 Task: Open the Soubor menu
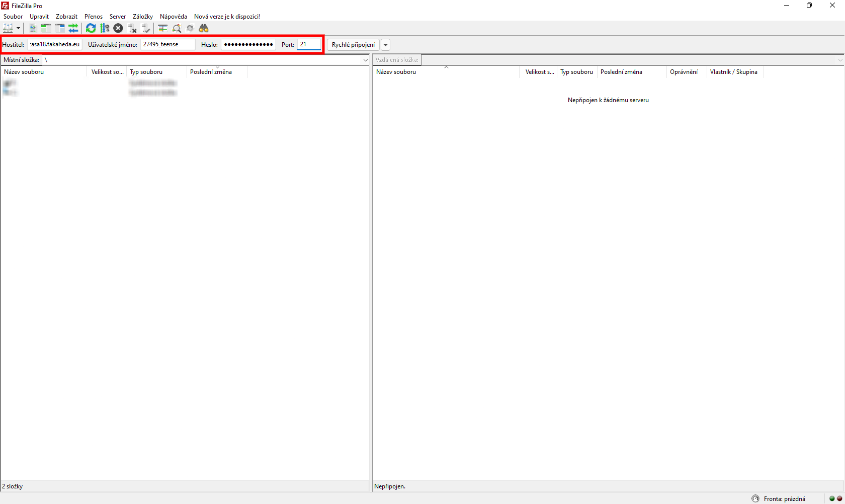click(13, 17)
